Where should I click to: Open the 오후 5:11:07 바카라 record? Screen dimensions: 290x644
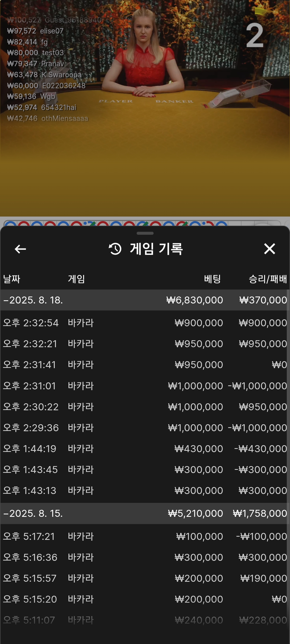tap(145, 620)
